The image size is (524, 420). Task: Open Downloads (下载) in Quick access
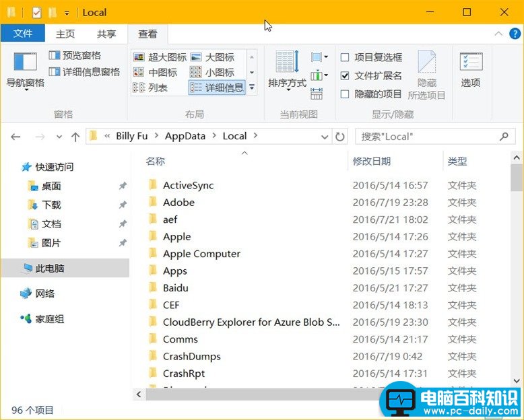pos(44,205)
